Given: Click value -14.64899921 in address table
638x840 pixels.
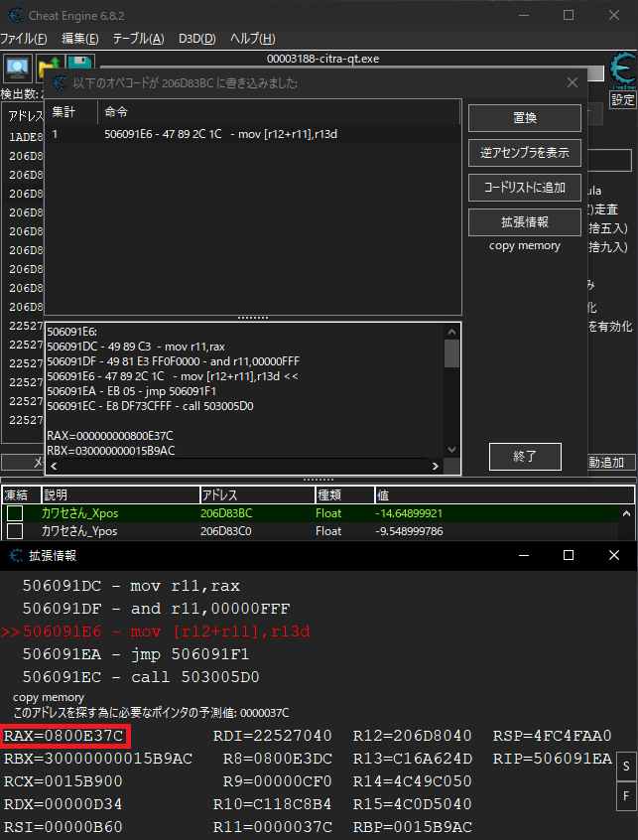Looking at the screenshot, I should click(x=409, y=513).
